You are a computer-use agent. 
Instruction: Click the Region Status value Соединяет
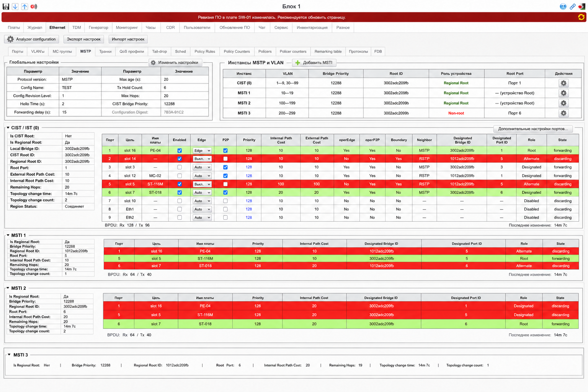pyautogui.click(x=74, y=206)
